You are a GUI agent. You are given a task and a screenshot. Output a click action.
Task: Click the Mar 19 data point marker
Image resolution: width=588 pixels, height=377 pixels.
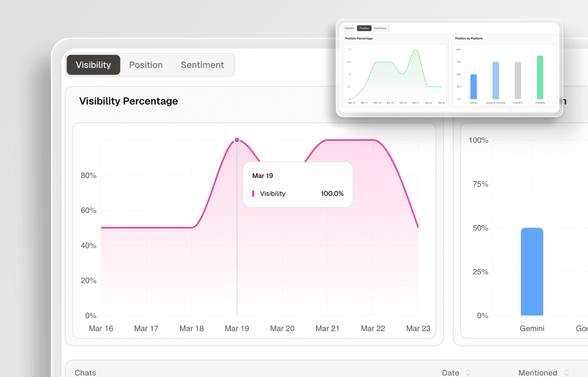pyautogui.click(x=237, y=139)
